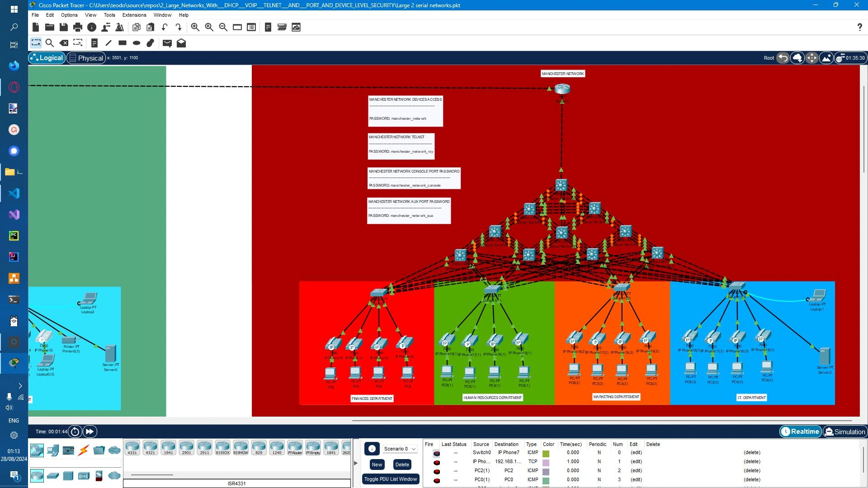Choose the Resize Shape tool
Screen dimensions: 868x488
pyautogui.click(x=78, y=43)
